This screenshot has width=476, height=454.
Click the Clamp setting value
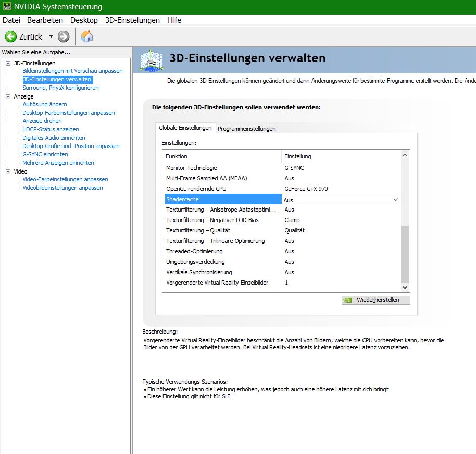point(292,220)
